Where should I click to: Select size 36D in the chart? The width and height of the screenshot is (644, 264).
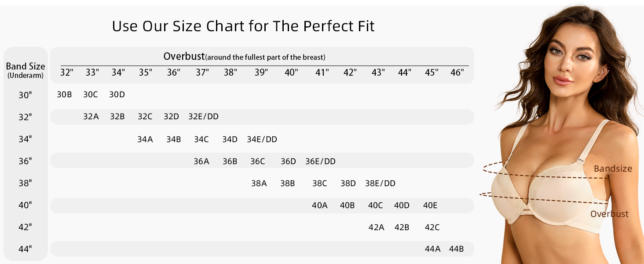pos(288,161)
